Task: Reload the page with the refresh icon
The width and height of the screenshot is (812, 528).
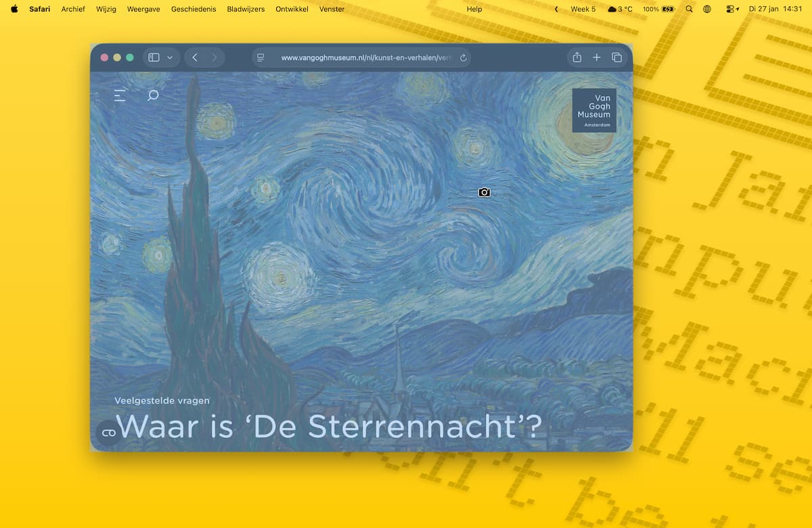Action: click(463, 58)
